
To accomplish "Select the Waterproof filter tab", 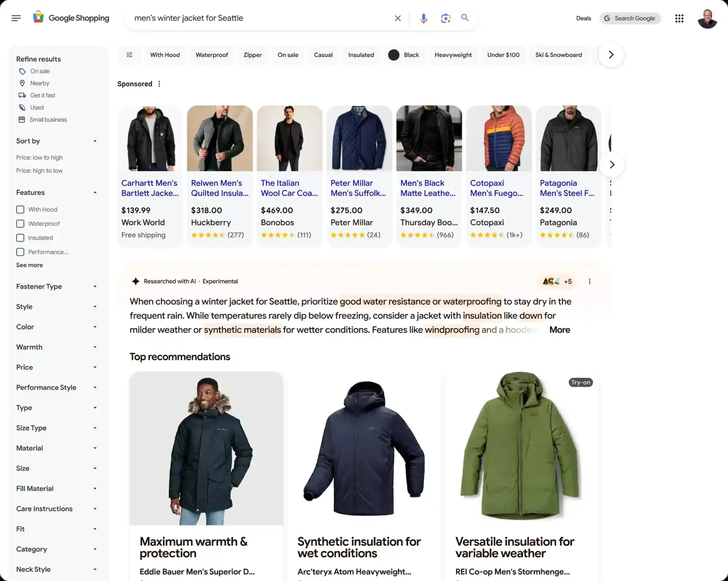I will pyautogui.click(x=212, y=55).
